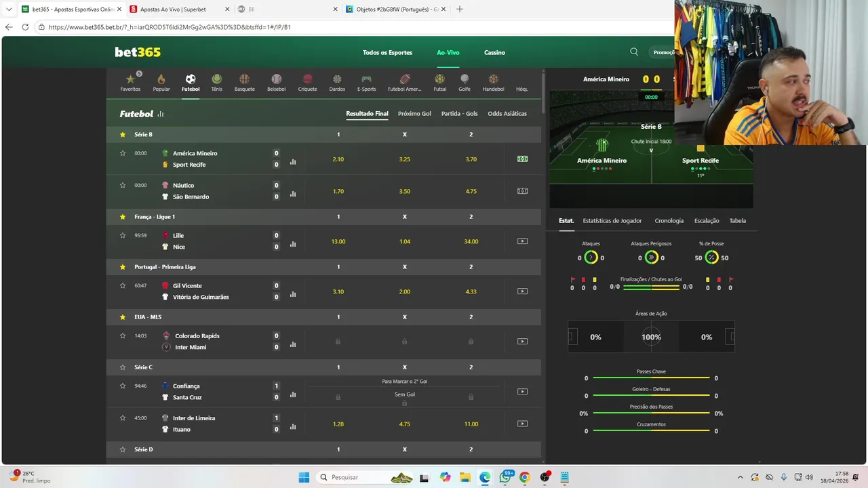
Task: Open the bet365 search magnifier
Action: pos(634,52)
